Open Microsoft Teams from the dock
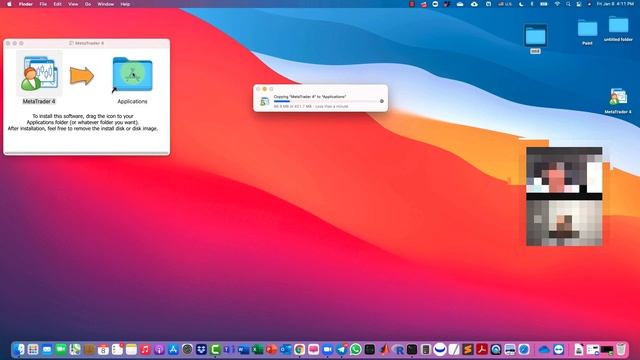This screenshot has height=360, width=640. point(229,349)
